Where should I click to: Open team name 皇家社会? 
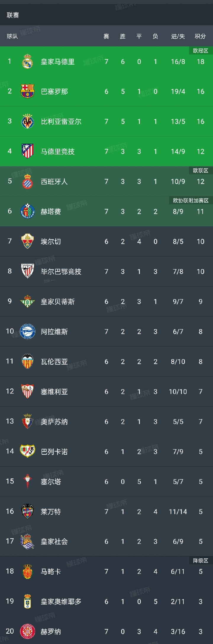(x=54, y=542)
